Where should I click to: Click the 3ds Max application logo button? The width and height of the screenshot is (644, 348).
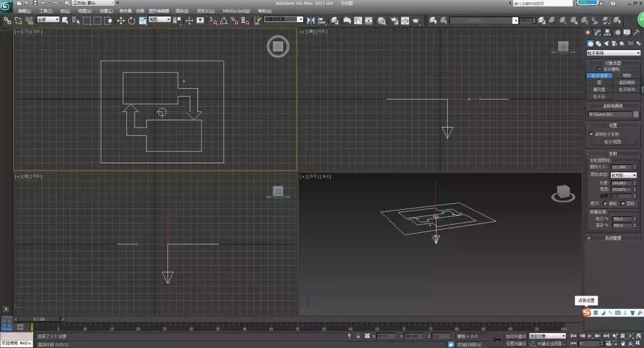click(x=5, y=6)
